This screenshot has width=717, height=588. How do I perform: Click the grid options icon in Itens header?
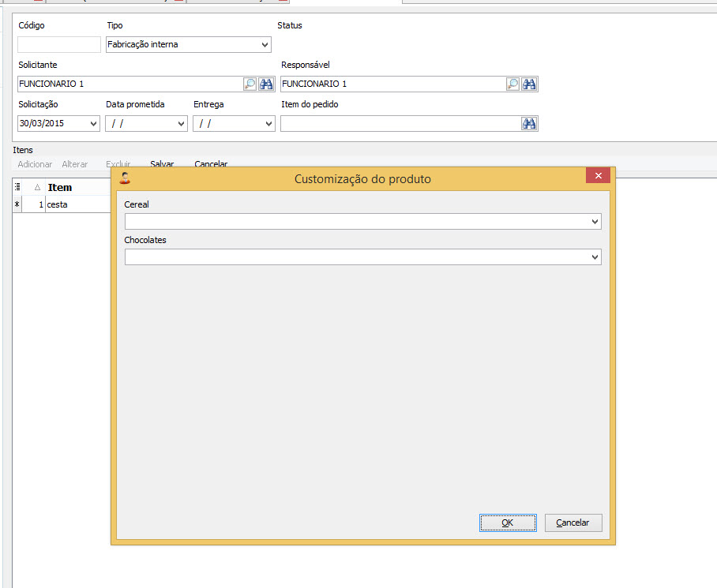pos(17,187)
